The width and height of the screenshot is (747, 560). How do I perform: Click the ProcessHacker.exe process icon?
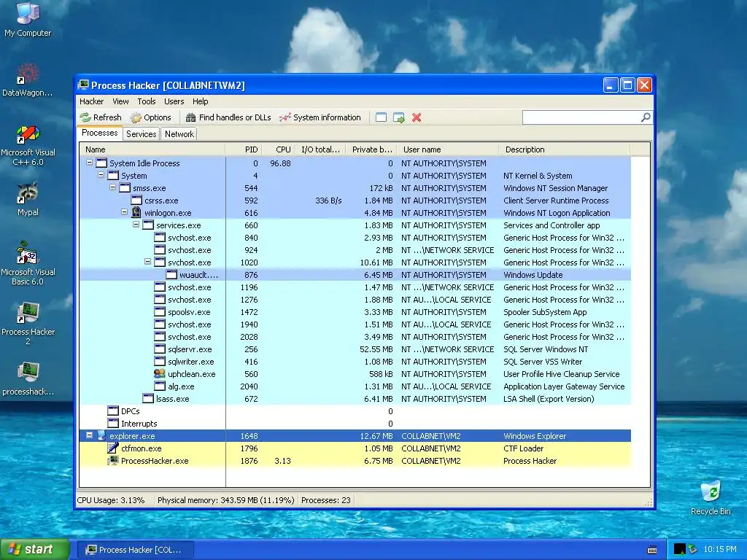pyautogui.click(x=113, y=461)
